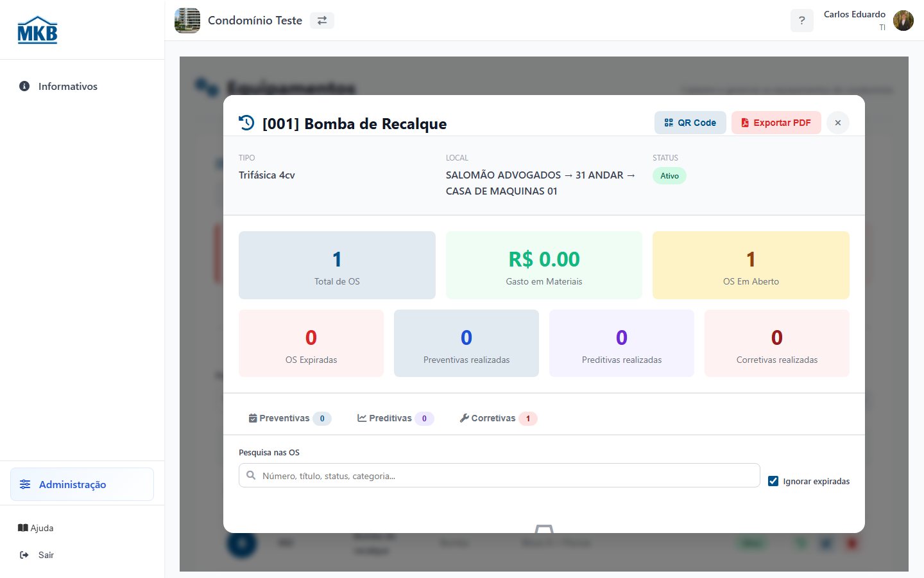Viewport: 924px width, 578px height.
Task: Close the Bomba de Recalque dialog
Action: [x=838, y=123]
